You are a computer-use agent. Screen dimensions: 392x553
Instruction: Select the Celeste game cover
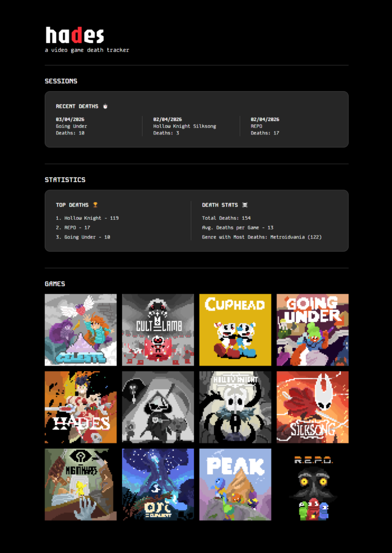pos(80,329)
